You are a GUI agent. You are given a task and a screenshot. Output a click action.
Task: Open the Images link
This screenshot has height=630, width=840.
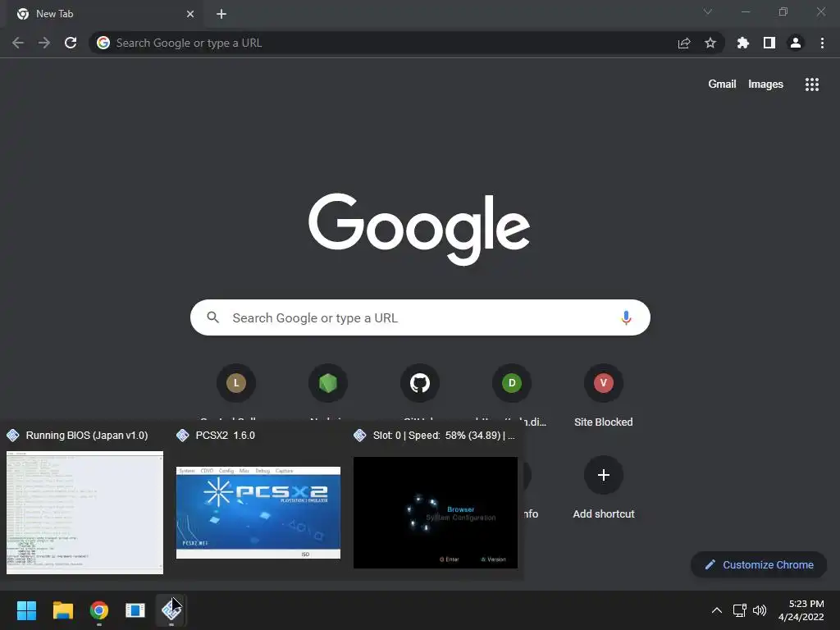click(x=765, y=84)
